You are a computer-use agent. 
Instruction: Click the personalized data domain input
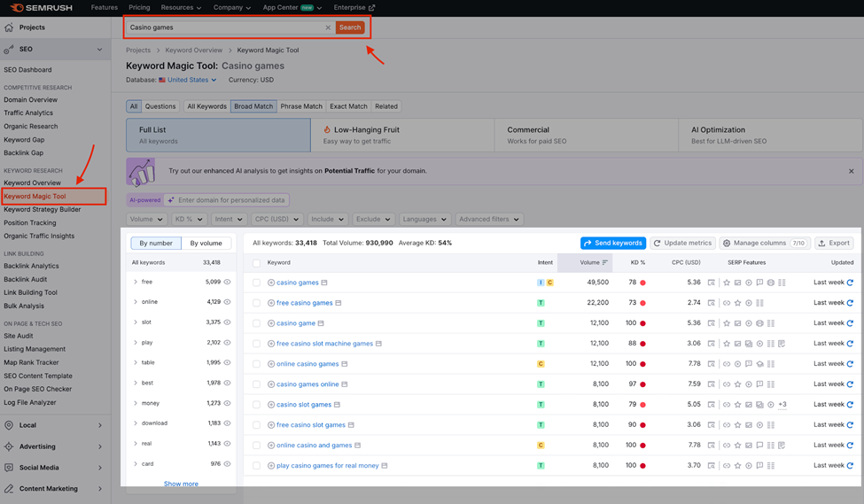(227, 200)
